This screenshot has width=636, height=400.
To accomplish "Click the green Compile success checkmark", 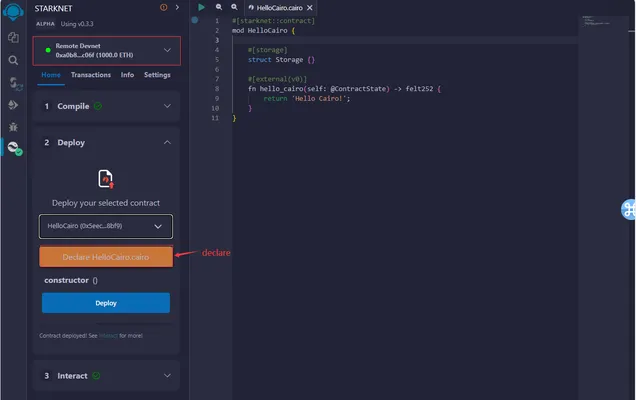I will [x=98, y=106].
